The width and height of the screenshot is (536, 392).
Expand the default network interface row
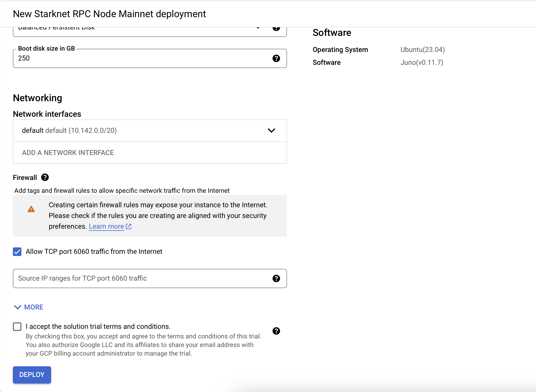[x=150, y=131]
